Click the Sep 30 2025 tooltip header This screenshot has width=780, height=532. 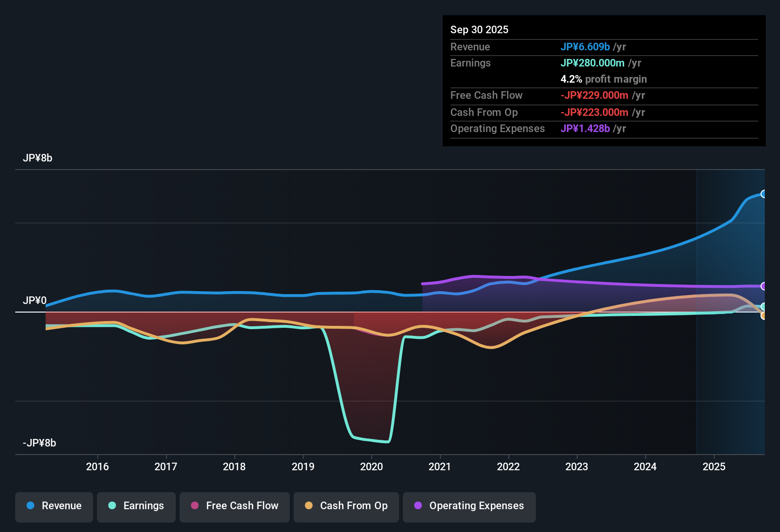click(x=479, y=29)
